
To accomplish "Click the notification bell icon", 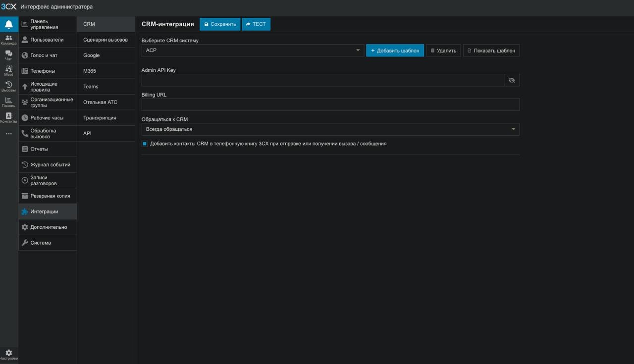I will (9, 24).
